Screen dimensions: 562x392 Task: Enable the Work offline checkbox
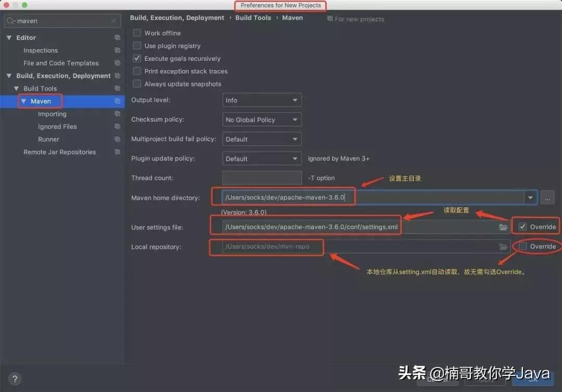[x=136, y=32]
